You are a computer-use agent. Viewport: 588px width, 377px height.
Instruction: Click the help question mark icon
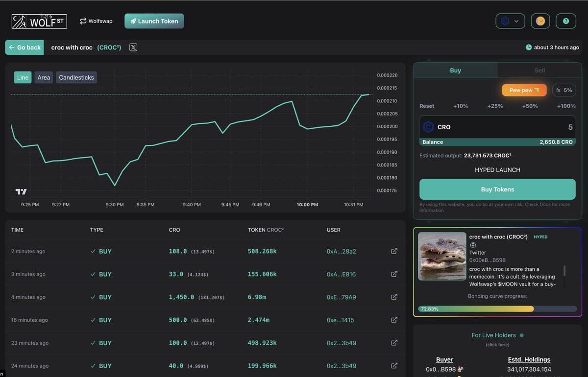pos(566,21)
